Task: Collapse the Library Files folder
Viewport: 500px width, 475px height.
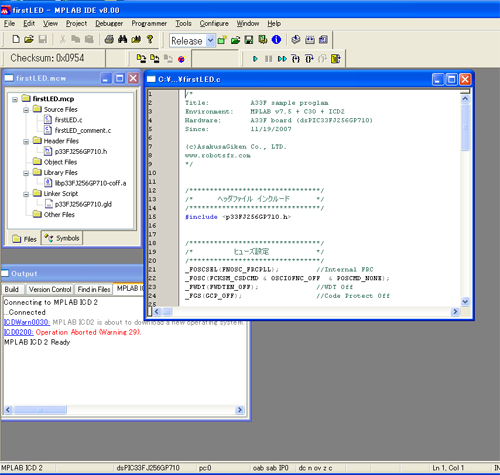Action: tap(26, 173)
